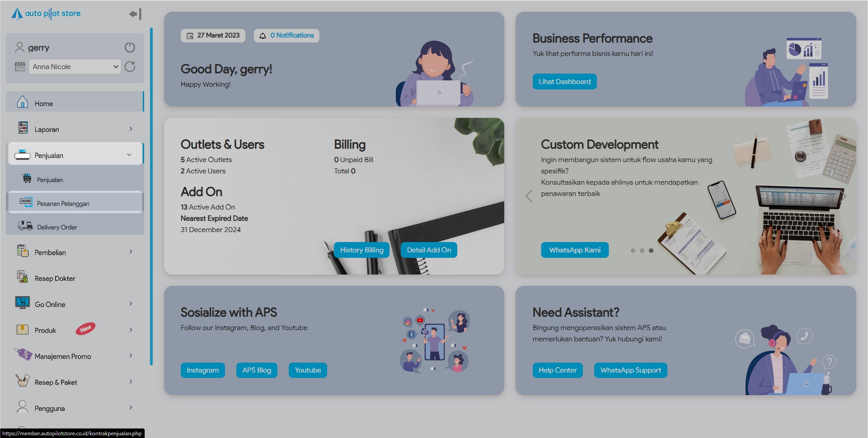Click the Delivery Order truck icon
The image size is (868, 438).
[25, 226]
